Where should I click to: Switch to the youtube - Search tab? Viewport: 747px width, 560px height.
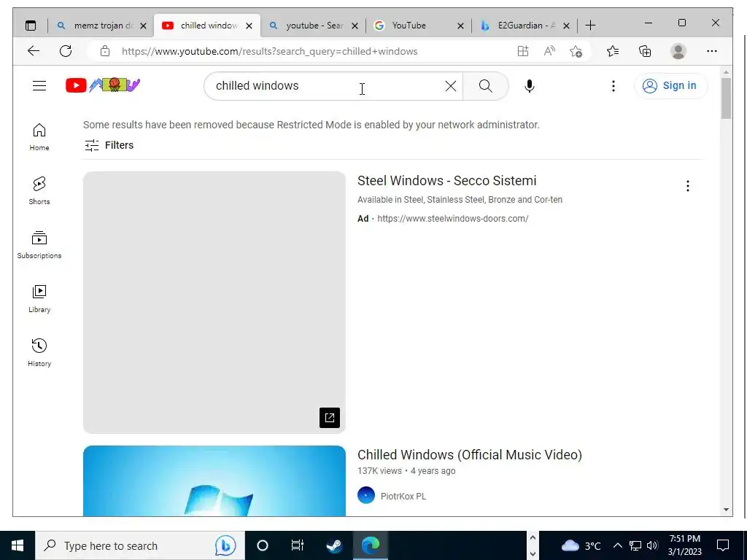312,26
